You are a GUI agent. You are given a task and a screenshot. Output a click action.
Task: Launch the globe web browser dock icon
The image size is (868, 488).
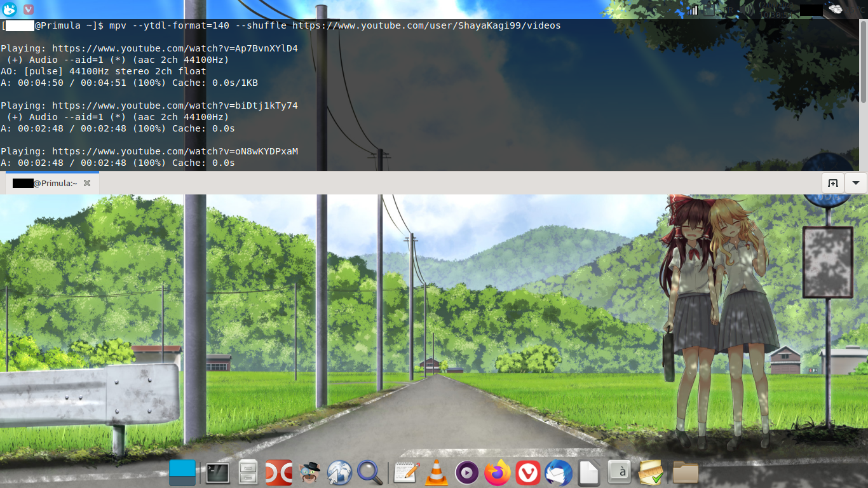[x=339, y=473]
